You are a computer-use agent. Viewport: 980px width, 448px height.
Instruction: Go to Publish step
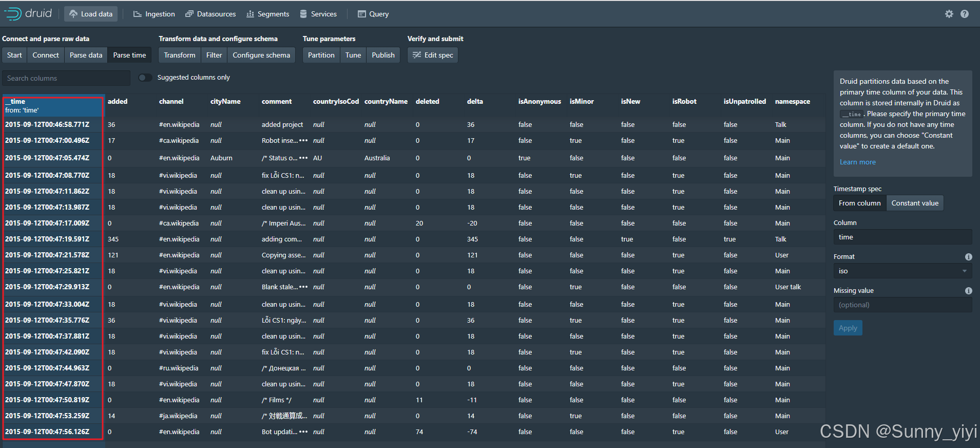click(x=383, y=55)
